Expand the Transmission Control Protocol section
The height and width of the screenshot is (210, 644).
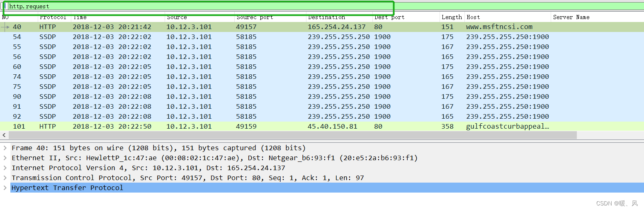5,178
